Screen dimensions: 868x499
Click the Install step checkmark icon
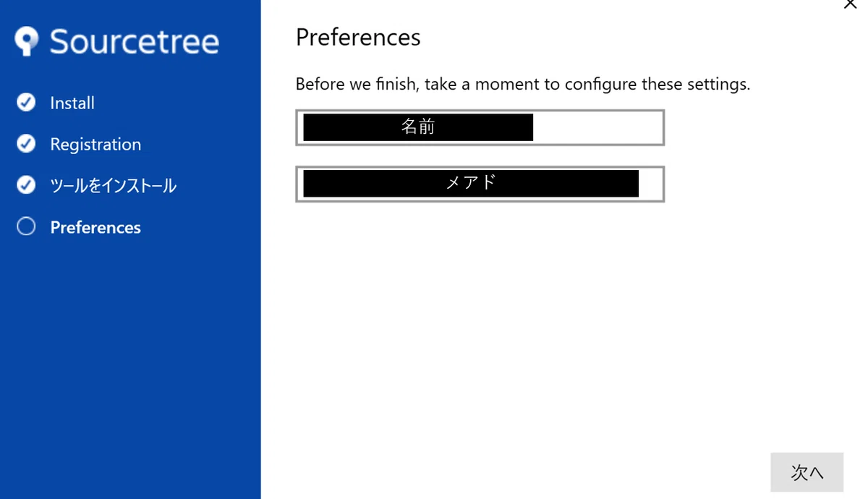click(x=26, y=103)
